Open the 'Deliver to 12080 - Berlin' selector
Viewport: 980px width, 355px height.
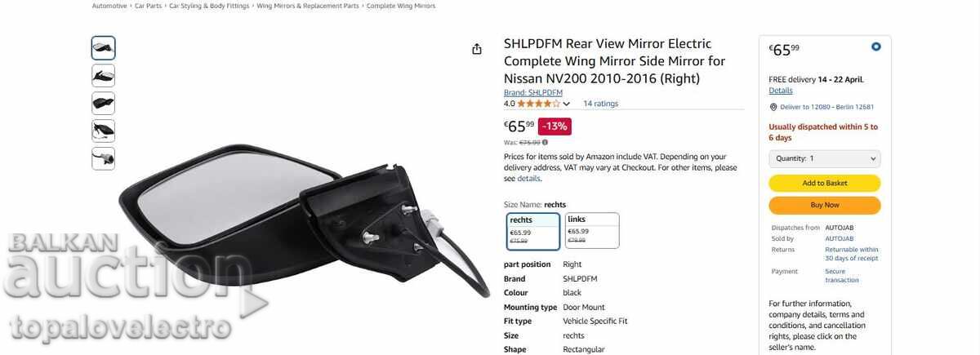tap(827, 107)
